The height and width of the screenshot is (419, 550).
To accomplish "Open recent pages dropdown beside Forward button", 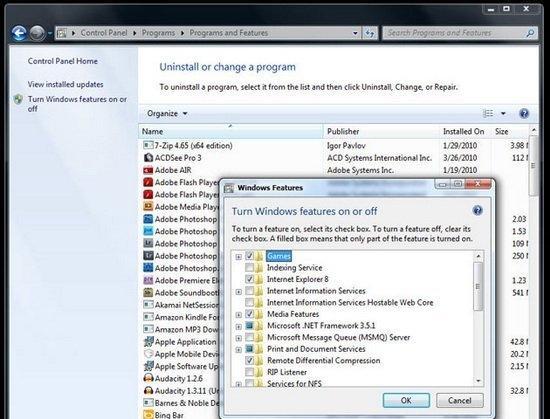I will (49, 33).
